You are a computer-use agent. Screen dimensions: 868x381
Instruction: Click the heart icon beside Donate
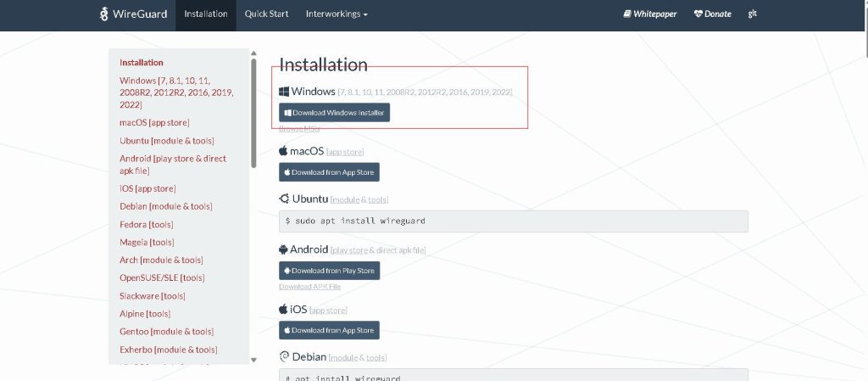click(x=698, y=14)
